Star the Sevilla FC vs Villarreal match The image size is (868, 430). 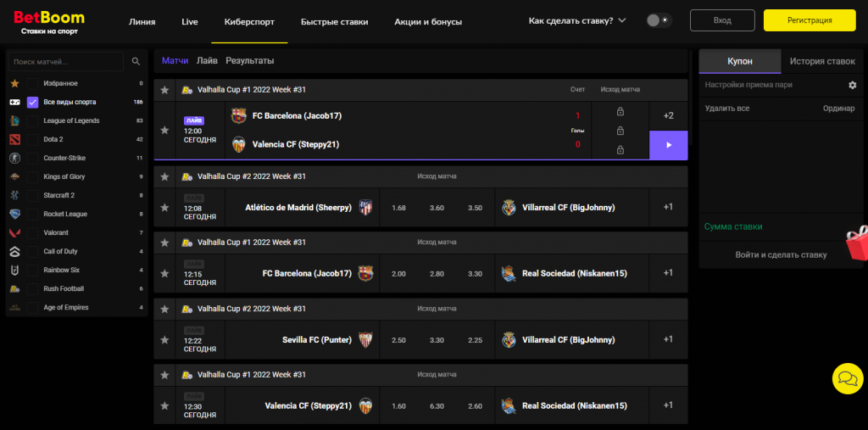pos(165,339)
